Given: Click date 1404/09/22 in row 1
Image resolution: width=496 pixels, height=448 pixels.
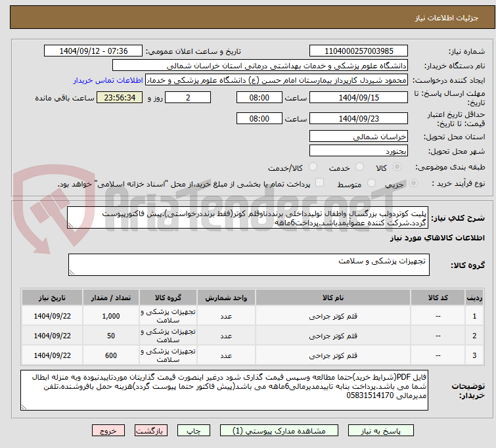Looking at the screenshot, I should pos(52,316).
